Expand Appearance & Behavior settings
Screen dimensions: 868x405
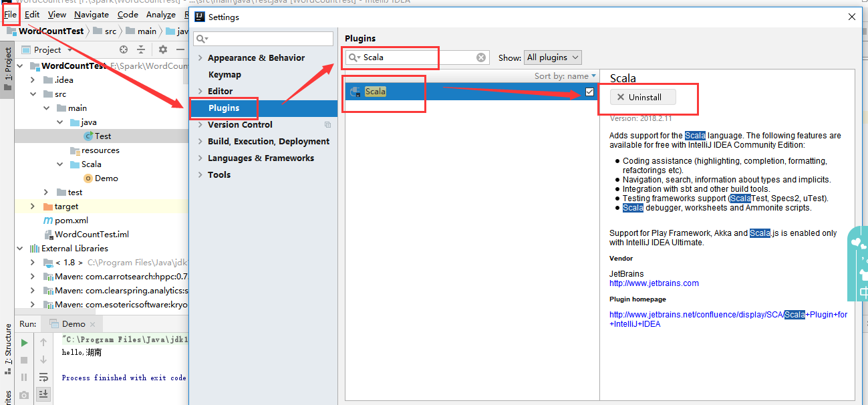tap(200, 58)
